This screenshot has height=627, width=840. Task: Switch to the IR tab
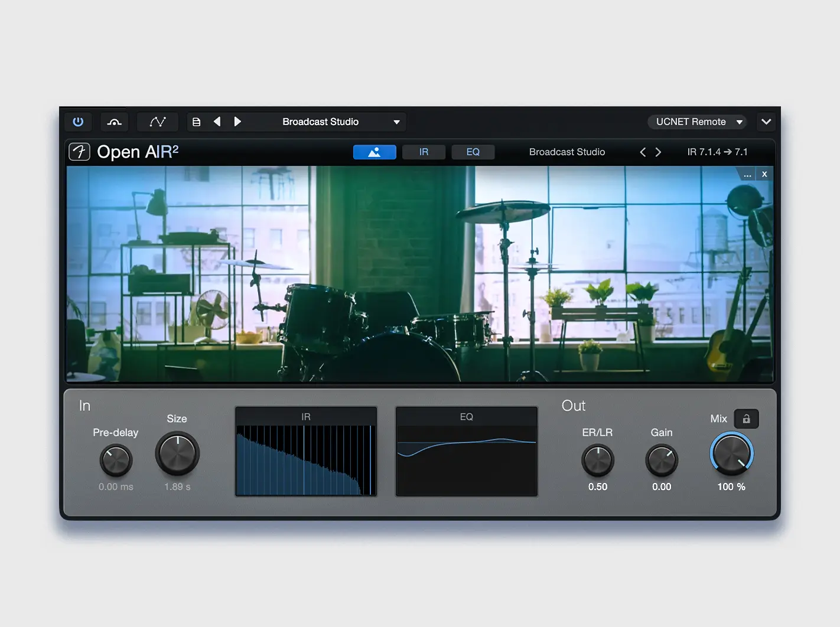pyautogui.click(x=424, y=152)
